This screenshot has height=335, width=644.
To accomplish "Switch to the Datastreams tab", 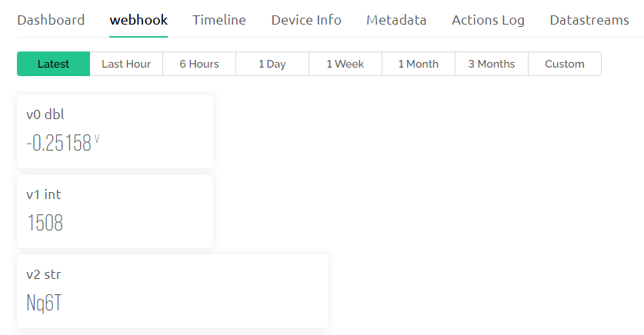I will 589,20.
